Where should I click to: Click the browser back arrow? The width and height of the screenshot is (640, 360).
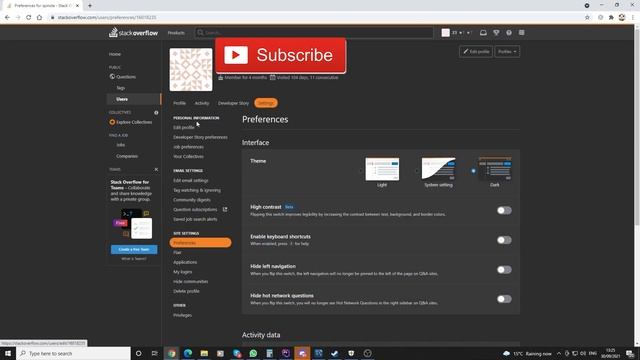tap(7, 18)
